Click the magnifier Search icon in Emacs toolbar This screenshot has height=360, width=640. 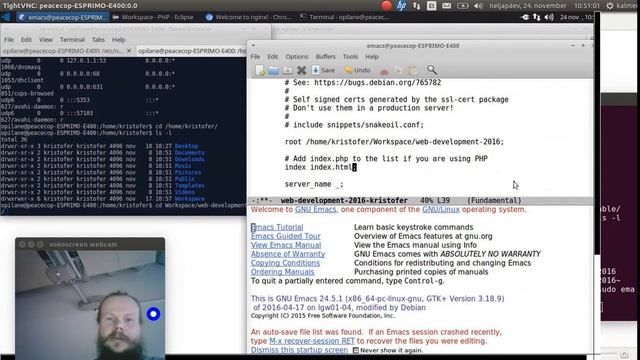(431, 70)
